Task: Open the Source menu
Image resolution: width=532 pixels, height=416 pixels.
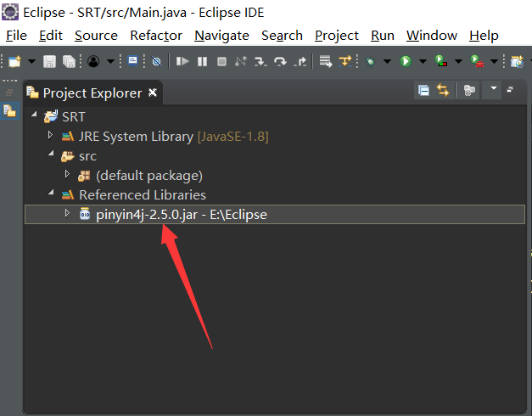Action: click(96, 36)
